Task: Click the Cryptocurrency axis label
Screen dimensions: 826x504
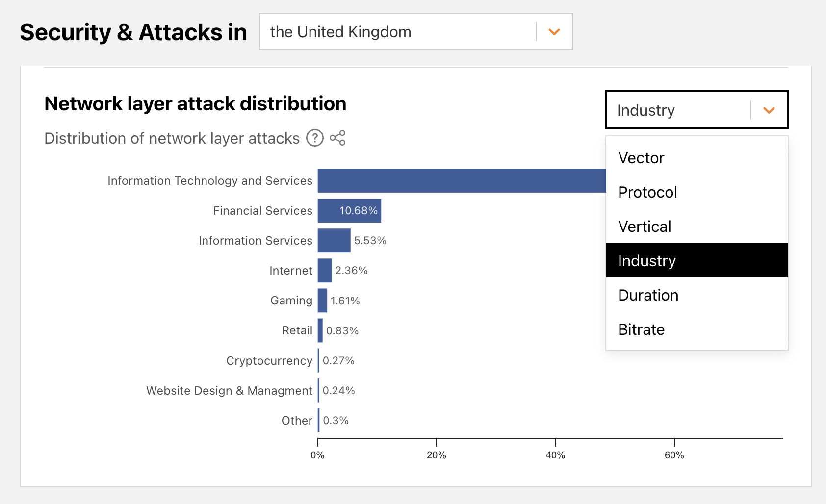Action: pyautogui.click(x=269, y=361)
